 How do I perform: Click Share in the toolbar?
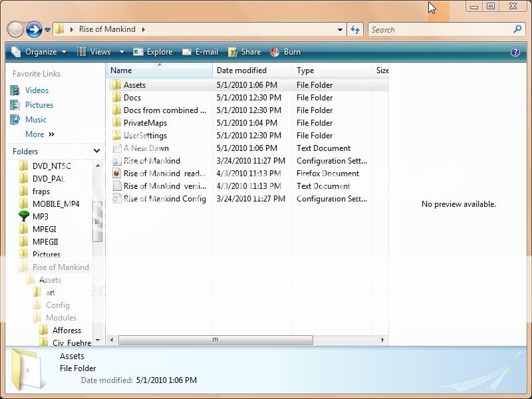click(244, 52)
